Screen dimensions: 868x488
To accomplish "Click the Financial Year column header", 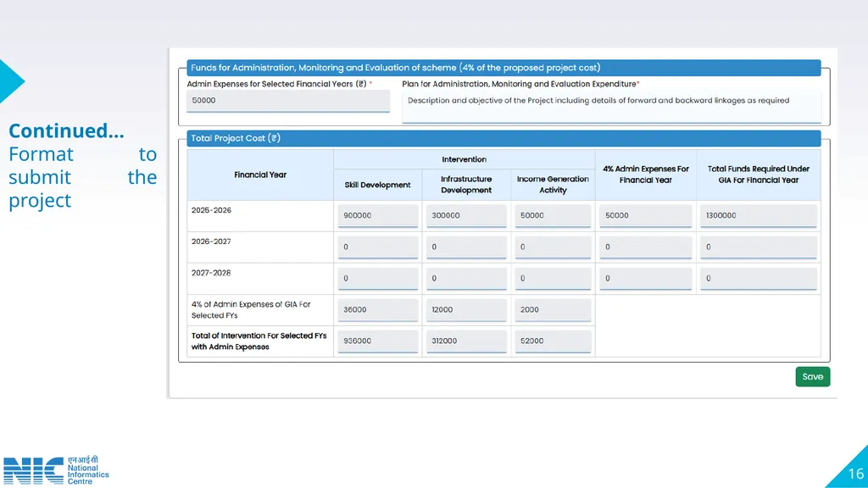I will point(260,175).
